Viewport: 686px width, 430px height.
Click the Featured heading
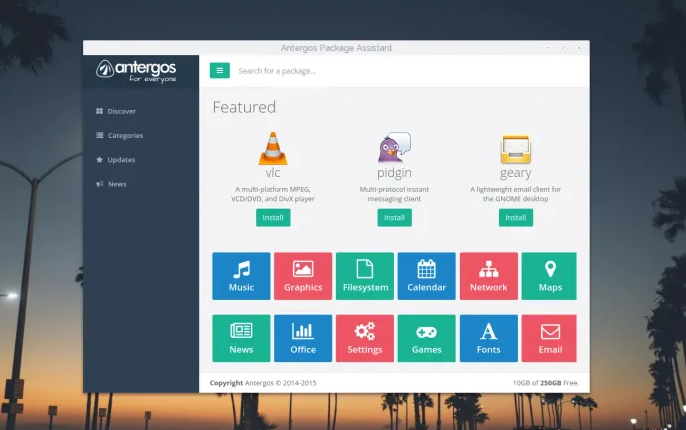[x=244, y=107]
